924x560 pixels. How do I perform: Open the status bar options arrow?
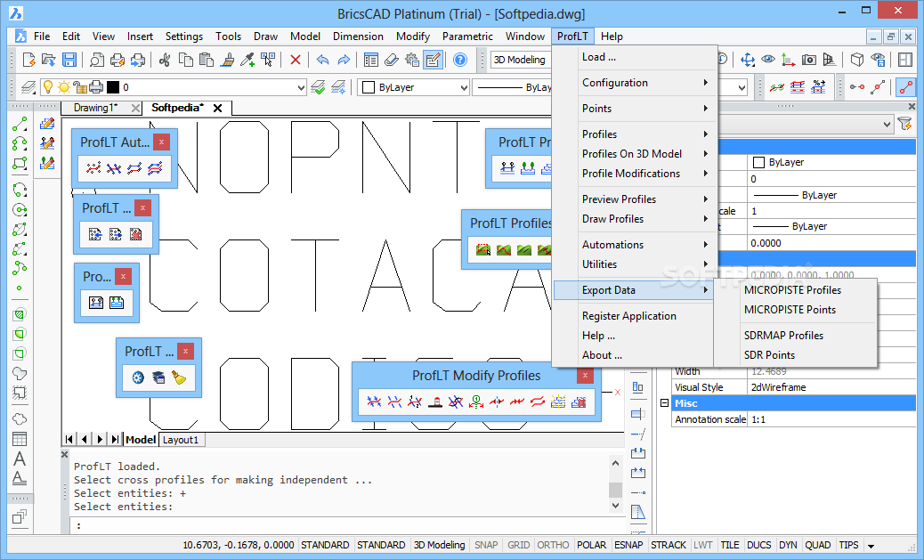tap(871, 546)
